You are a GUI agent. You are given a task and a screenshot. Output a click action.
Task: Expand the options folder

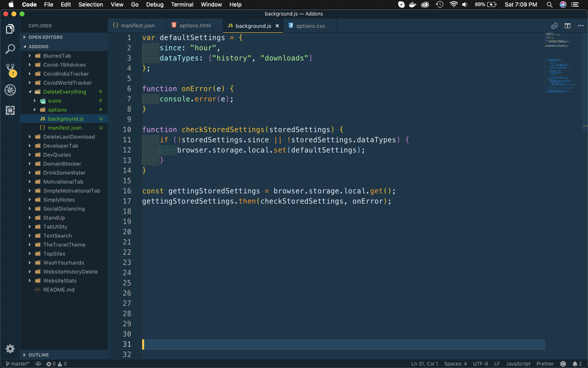point(64,110)
